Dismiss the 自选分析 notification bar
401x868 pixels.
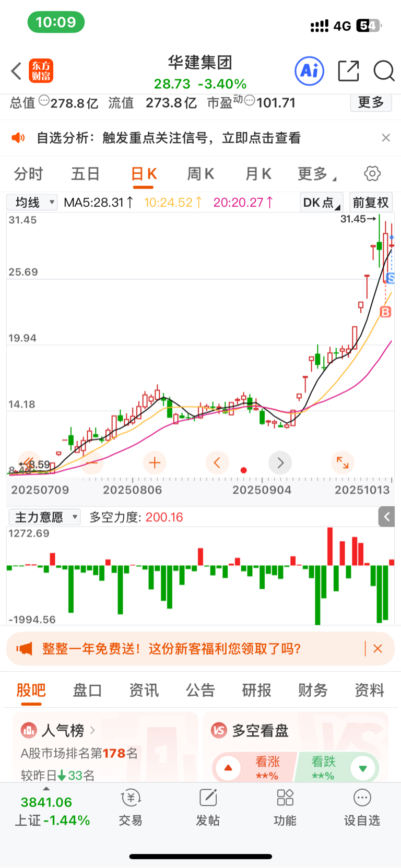pos(386,138)
